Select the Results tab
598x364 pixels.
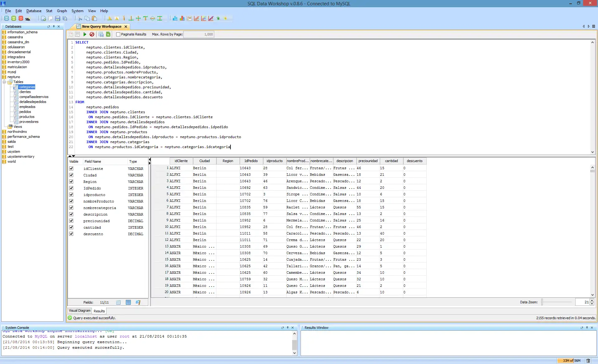[99, 310]
